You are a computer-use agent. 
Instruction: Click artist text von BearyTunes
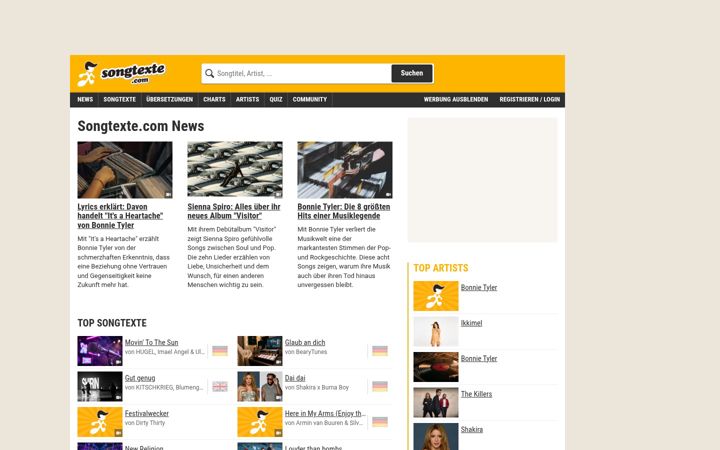[x=306, y=352]
